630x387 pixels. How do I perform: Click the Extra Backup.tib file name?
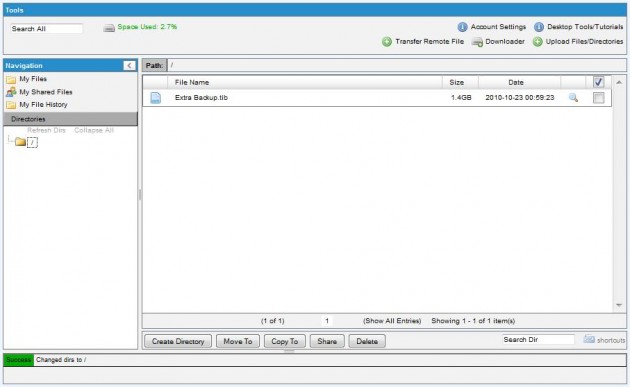pos(201,98)
